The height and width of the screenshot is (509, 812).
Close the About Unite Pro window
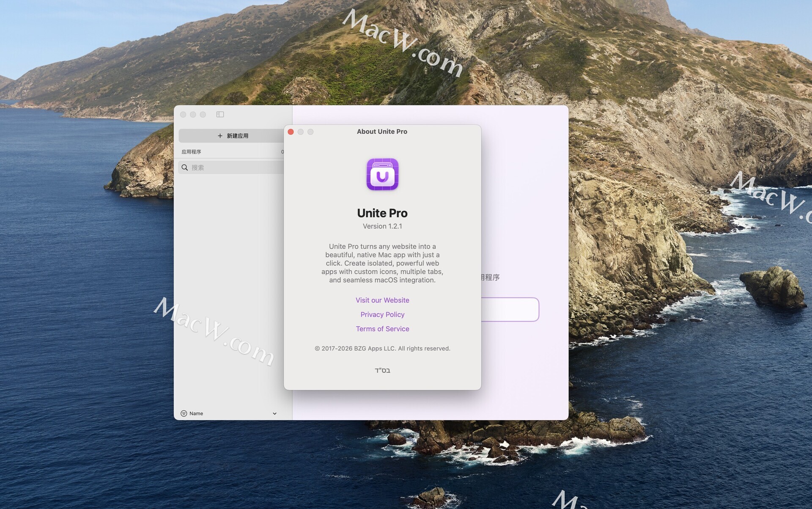tap(291, 132)
